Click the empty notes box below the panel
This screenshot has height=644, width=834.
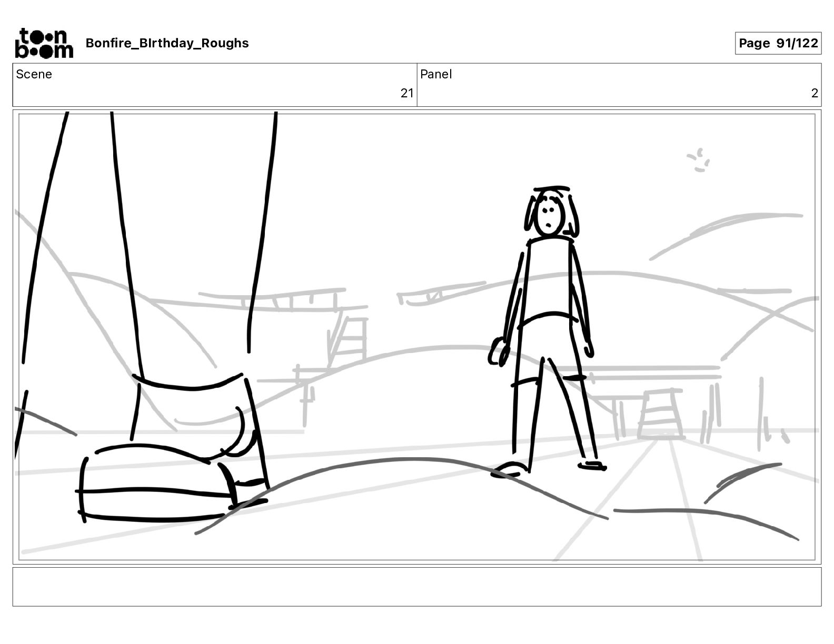[417, 587]
